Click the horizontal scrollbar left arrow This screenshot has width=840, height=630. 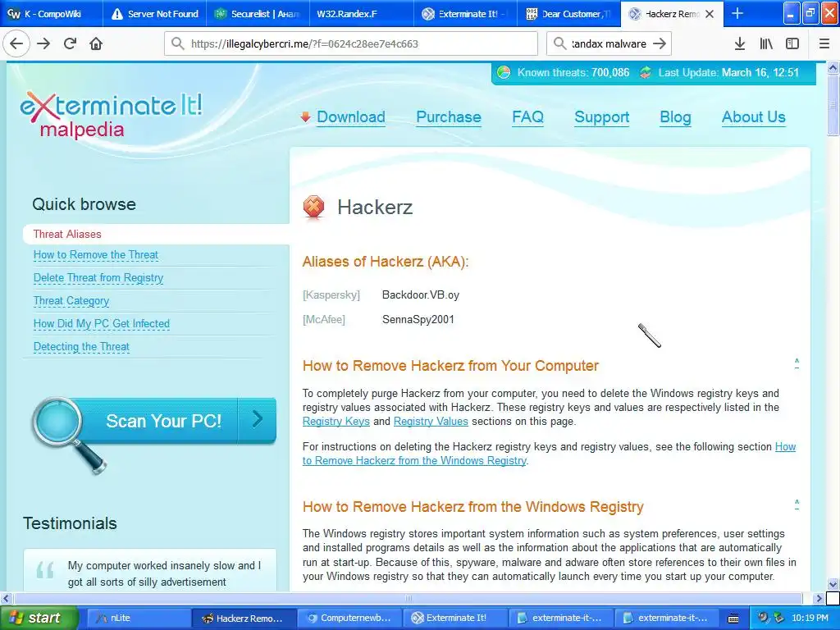6,598
